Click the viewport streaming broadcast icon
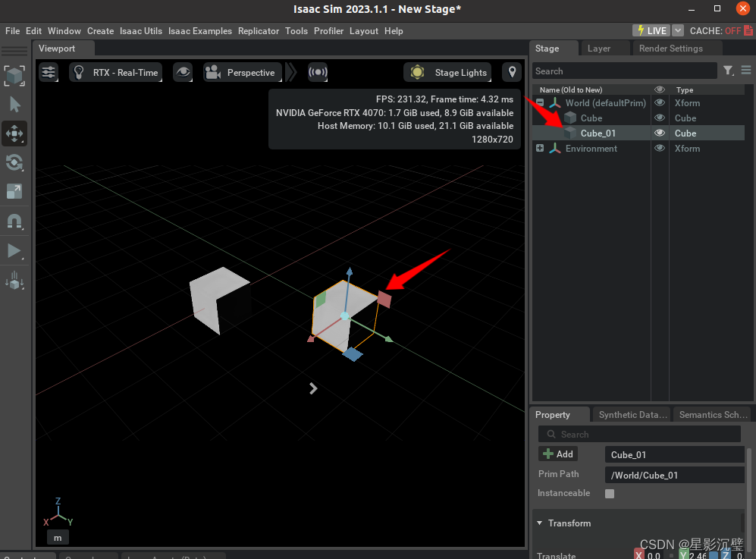Screen dimensions: 756x559 point(318,72)
